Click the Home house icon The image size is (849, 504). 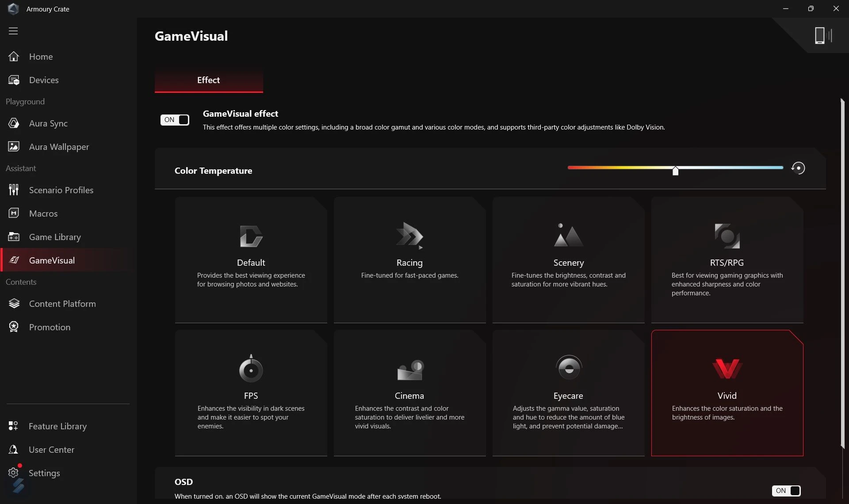(x=14, y=57)
